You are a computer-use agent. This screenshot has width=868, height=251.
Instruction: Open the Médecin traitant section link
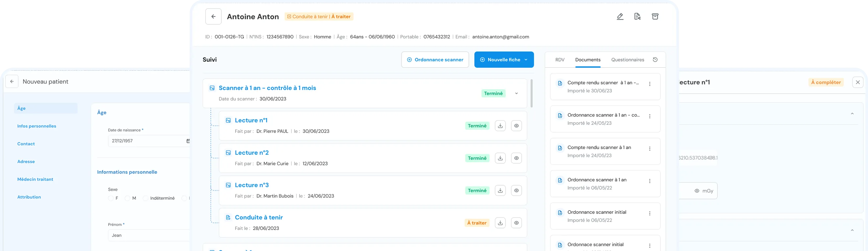(x=35, y=179)
